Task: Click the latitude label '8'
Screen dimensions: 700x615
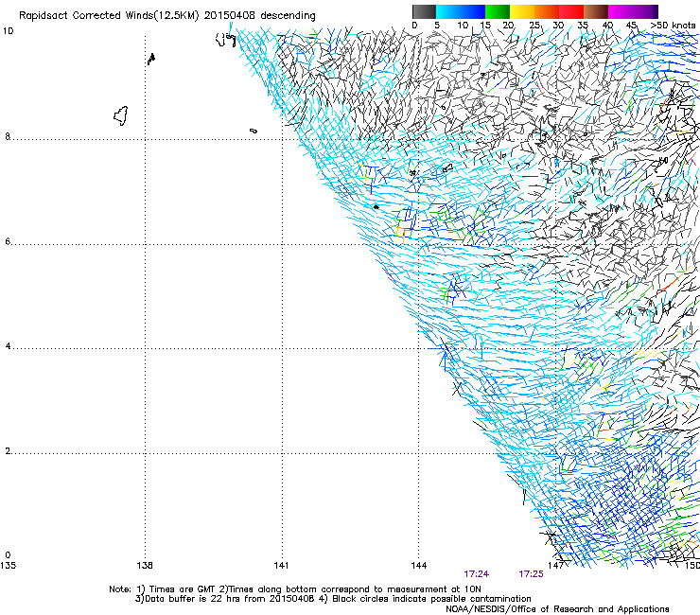Action: tap(8, 136)
